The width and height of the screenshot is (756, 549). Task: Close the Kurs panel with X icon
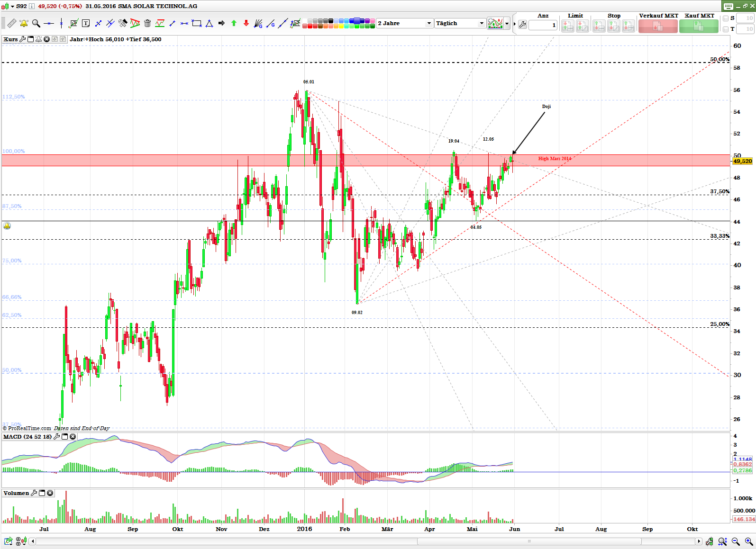click(46, 39)
